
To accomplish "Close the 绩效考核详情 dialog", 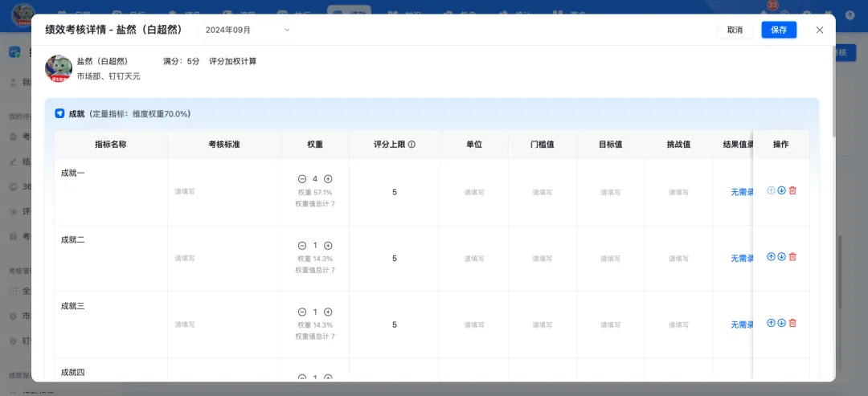I will tap(820, 30).
